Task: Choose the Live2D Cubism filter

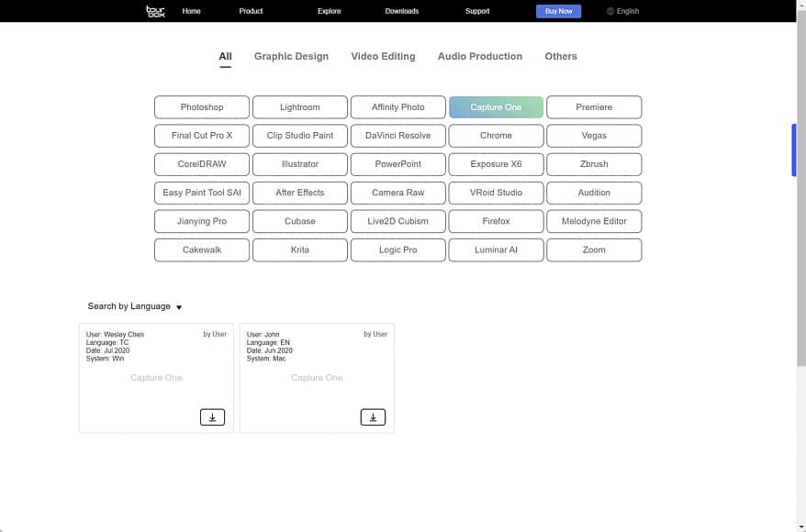Action: (397, 221)
